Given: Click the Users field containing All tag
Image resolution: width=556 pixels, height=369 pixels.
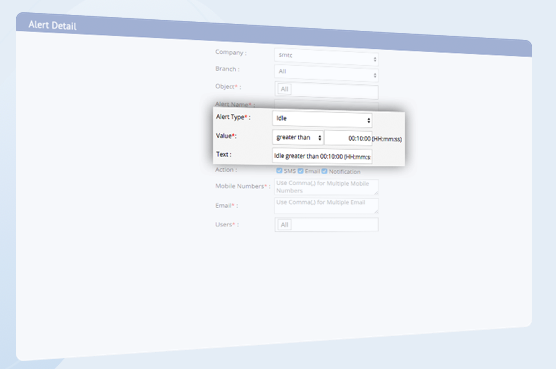Looking at the screenshot, I should point(326,225).
